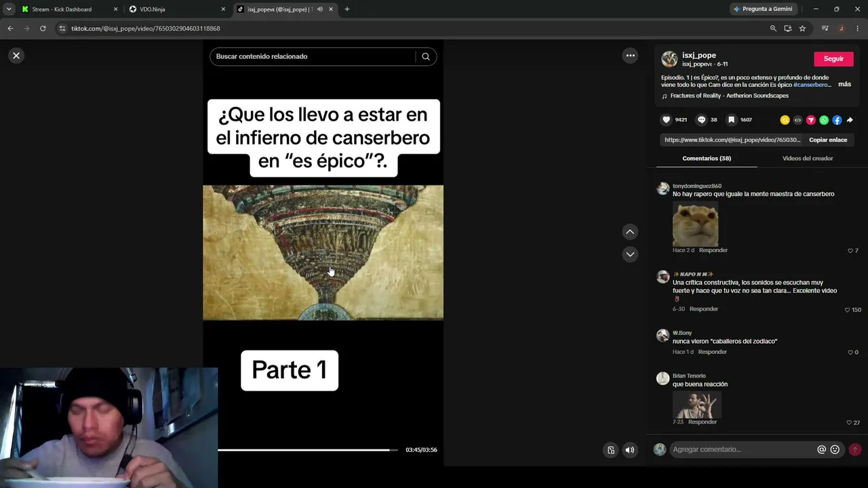
Task: Open the three-dot video options menu
Action: coord(630,56)
